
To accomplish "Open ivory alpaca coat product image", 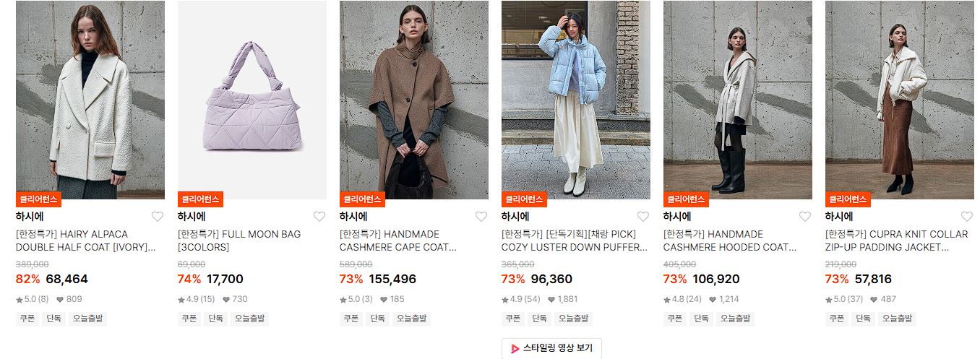I will [x=90, y=100].
